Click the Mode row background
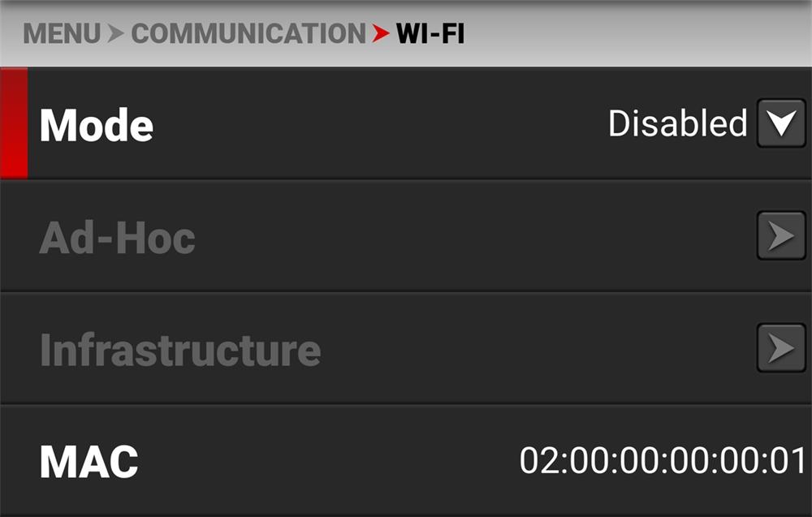Screen dimensions: 812x517 (x=406, y=123)
